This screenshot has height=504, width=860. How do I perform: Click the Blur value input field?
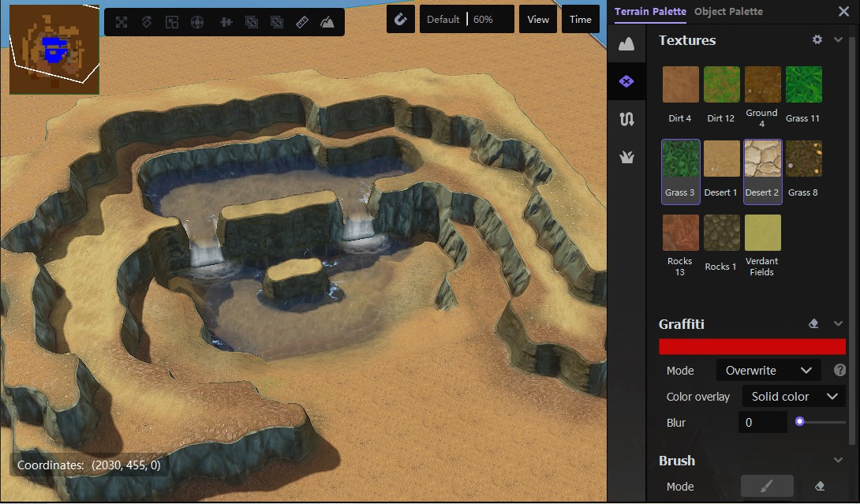[763, 422]
